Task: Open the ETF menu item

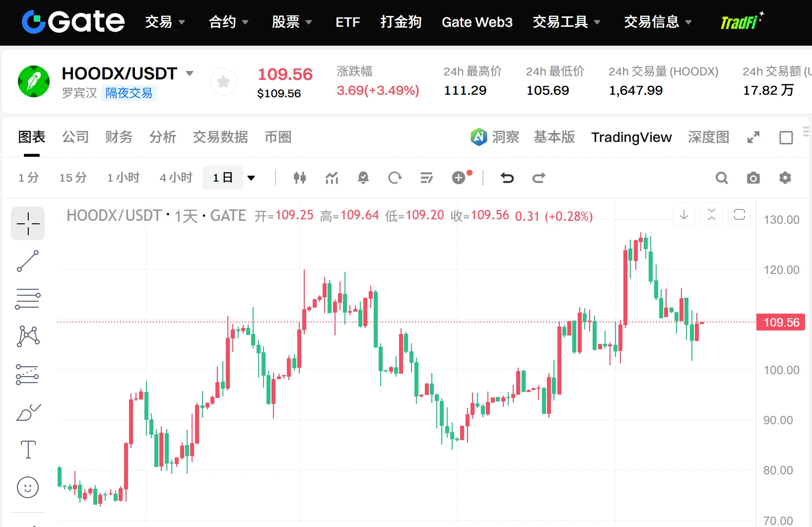Action: pyautogui.click(x=347, y=22)
